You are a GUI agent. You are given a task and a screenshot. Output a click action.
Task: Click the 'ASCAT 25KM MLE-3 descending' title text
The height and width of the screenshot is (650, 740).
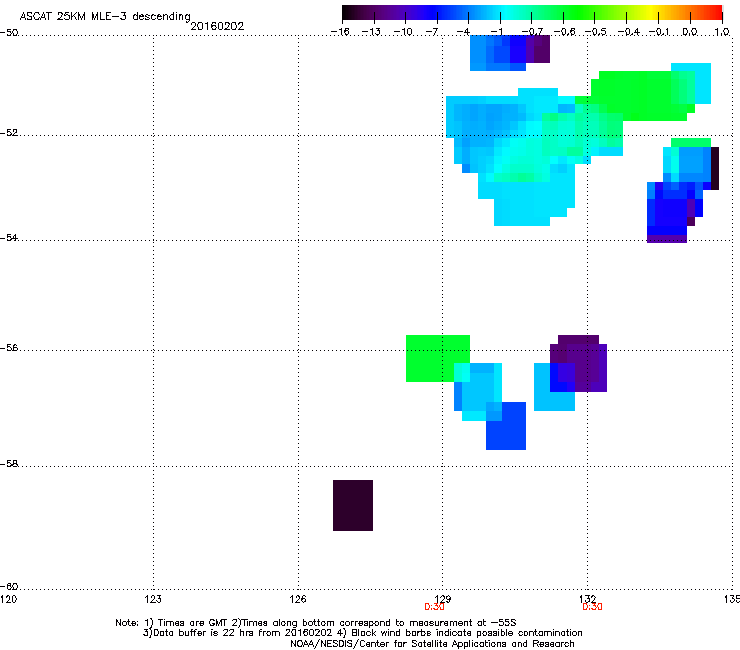[x=105, y=16]
